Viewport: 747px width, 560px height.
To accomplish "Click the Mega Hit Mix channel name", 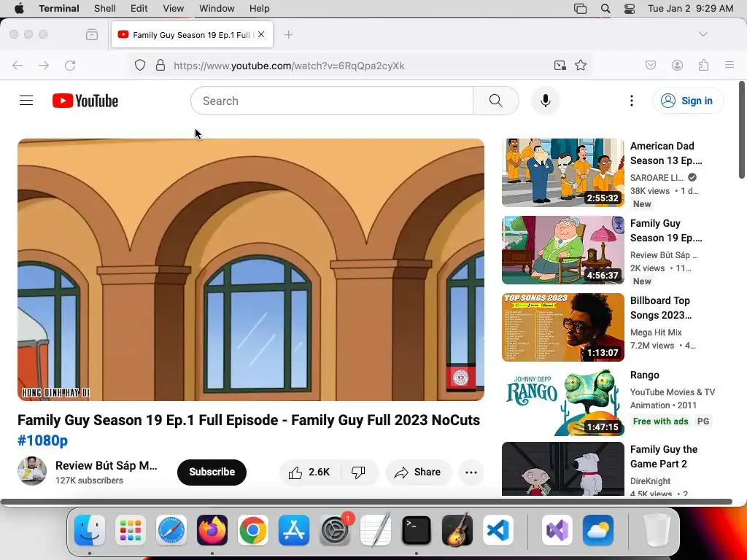I will tap(656, 332).
